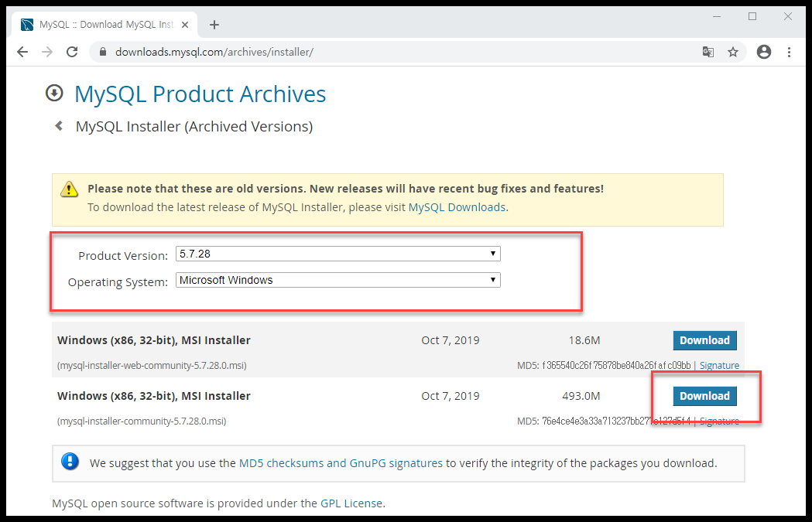Download the 493.0M community MSI installer

[705, 396]
